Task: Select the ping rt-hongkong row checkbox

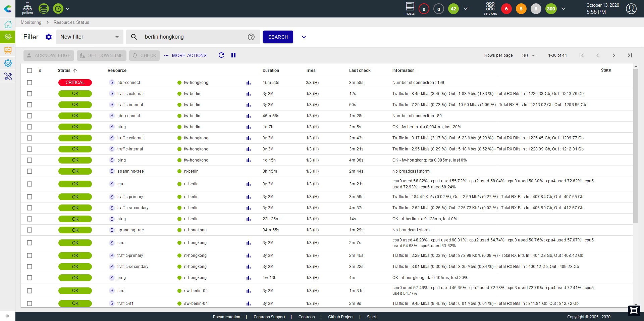Action: [30, 278]
